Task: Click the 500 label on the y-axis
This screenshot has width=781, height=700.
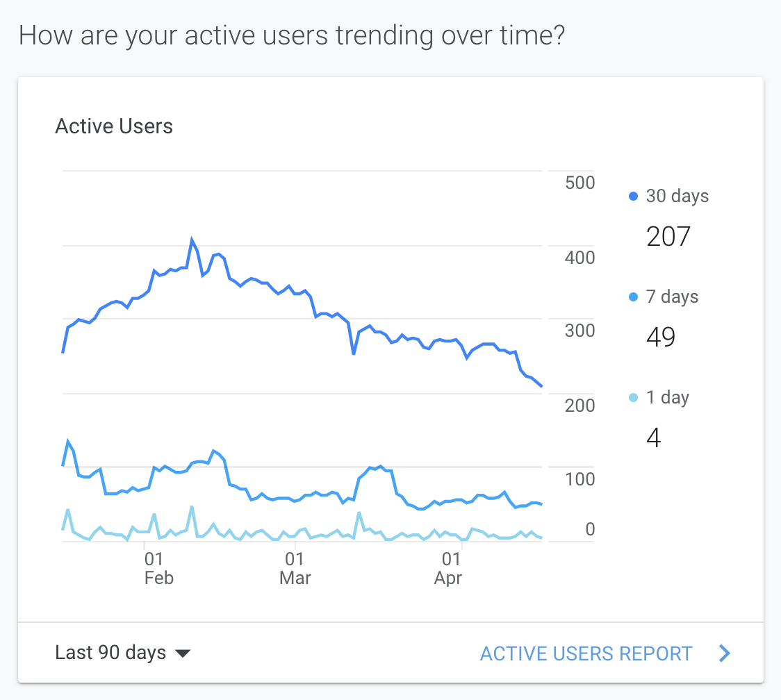Action: pos(580,183)
